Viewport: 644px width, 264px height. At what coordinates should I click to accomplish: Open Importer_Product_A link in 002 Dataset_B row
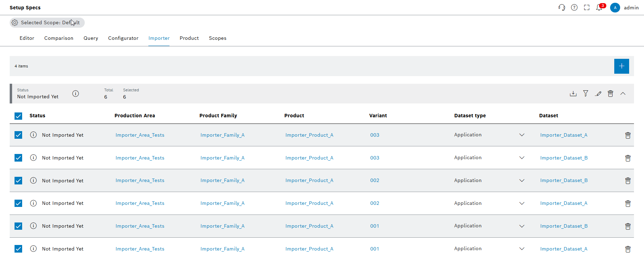(x=309, y=180)
